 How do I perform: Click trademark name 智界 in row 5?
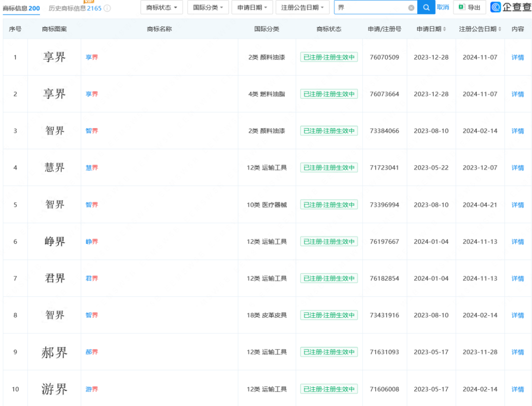(92, 204)
